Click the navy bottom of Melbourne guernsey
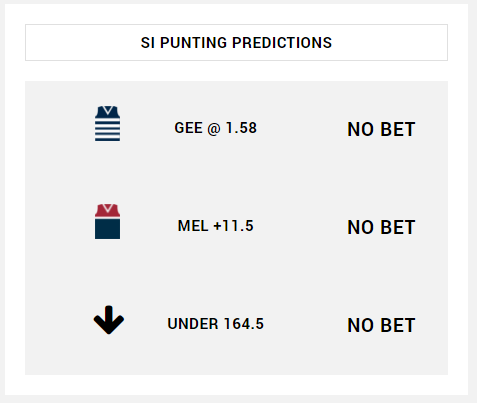477x403 pixels. click(107, 229)
